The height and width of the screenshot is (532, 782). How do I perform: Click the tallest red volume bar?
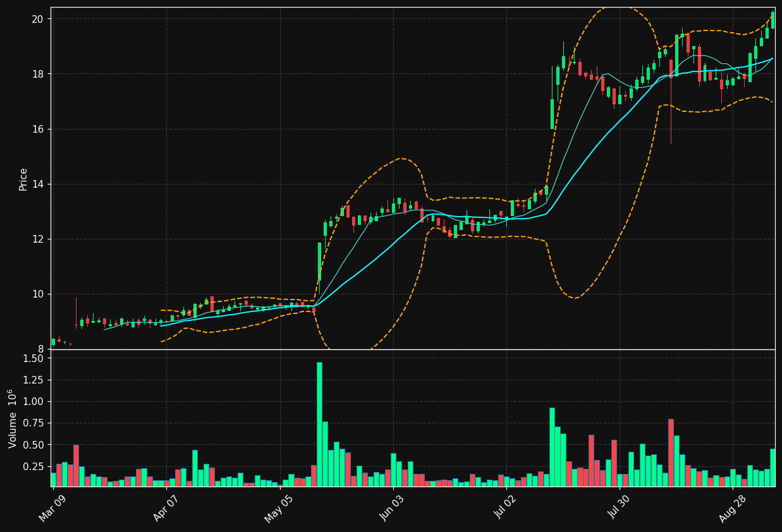671,452
